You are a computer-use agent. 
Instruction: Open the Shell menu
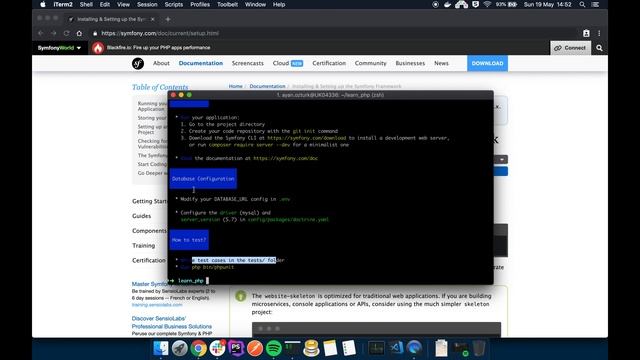click(86, 4)
